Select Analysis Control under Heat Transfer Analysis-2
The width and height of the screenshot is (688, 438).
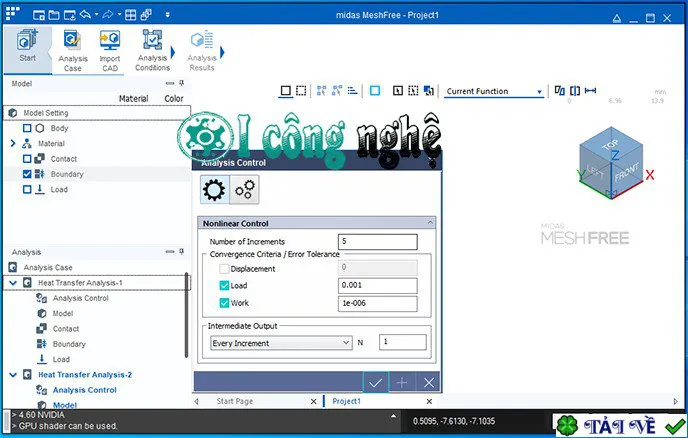tap(85, 390)
